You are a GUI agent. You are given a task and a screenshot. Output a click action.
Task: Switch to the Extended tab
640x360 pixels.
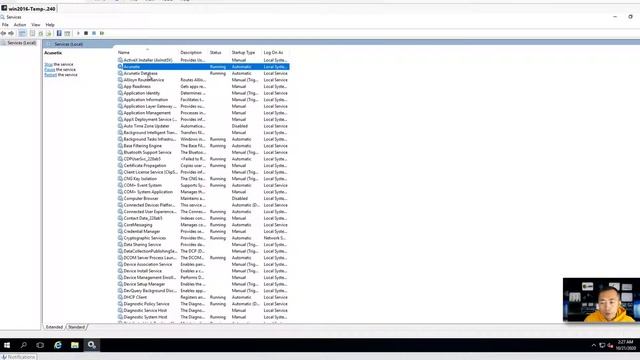coord(54,327)
